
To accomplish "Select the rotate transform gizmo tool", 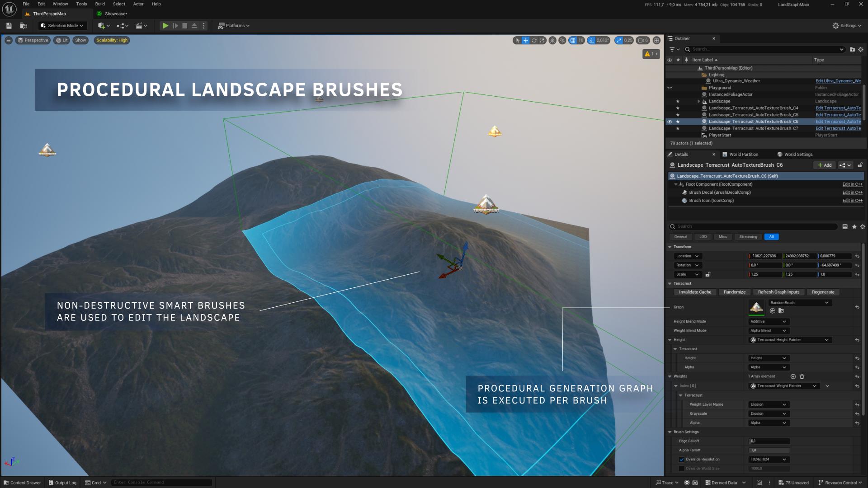I will click(x=534, y=40).
